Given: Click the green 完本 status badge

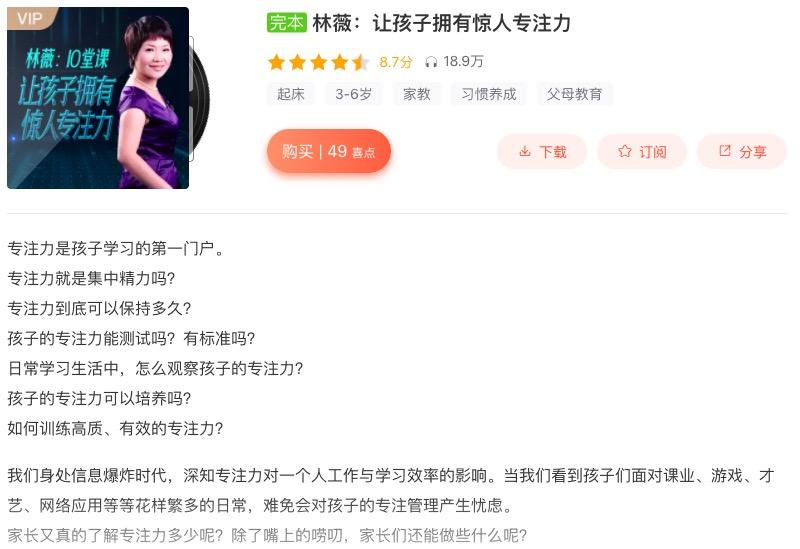Looking at the screenshot, I should tap(287, 23).
